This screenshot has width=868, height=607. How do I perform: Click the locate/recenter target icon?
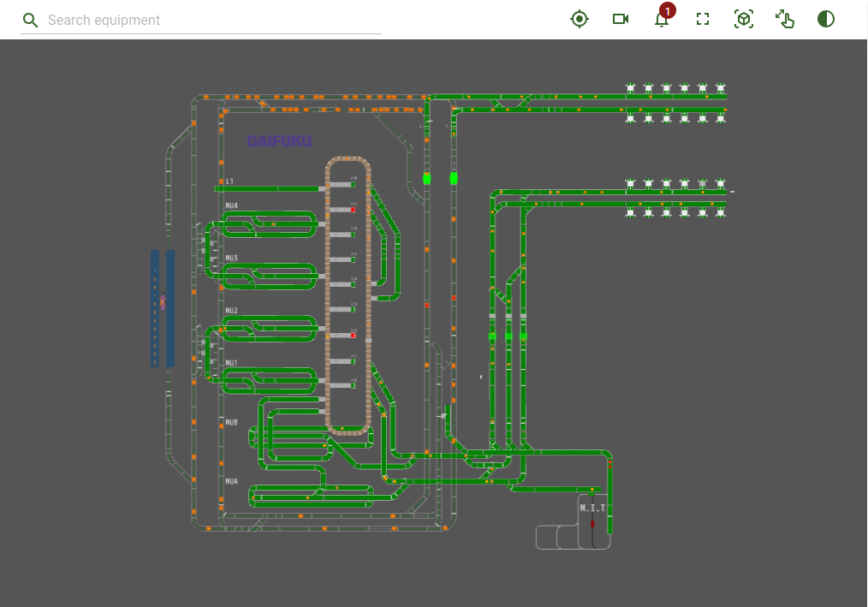pyautogui.click(x=580, y=19)
